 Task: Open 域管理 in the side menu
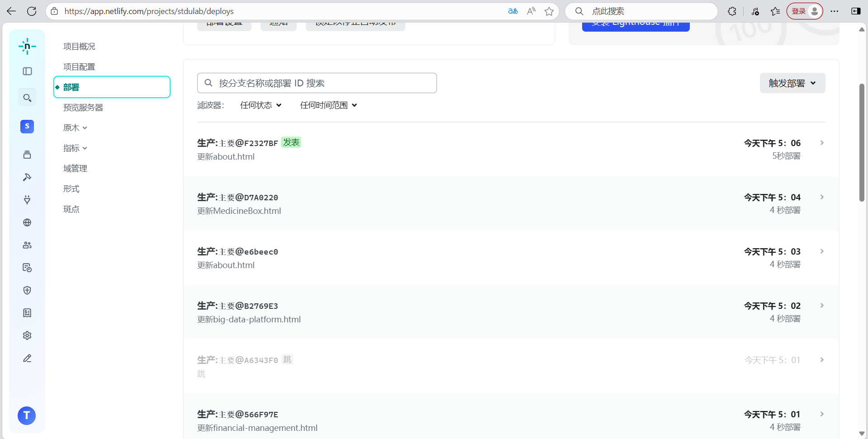[75, 169]
